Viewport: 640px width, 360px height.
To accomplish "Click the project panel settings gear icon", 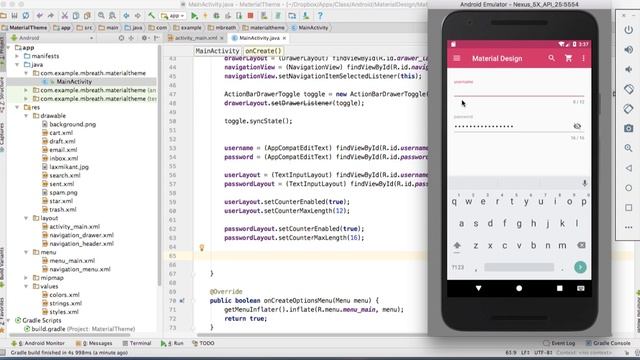I will coord(144,38).
